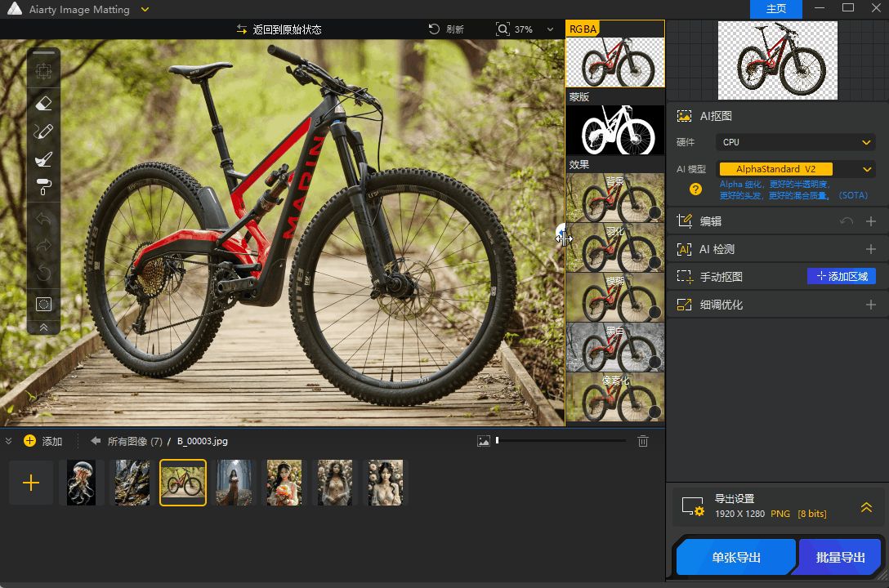Open the Aiarty Image Matting title dropdown
This screenshot has width=889, height=588.
(145, 9)
